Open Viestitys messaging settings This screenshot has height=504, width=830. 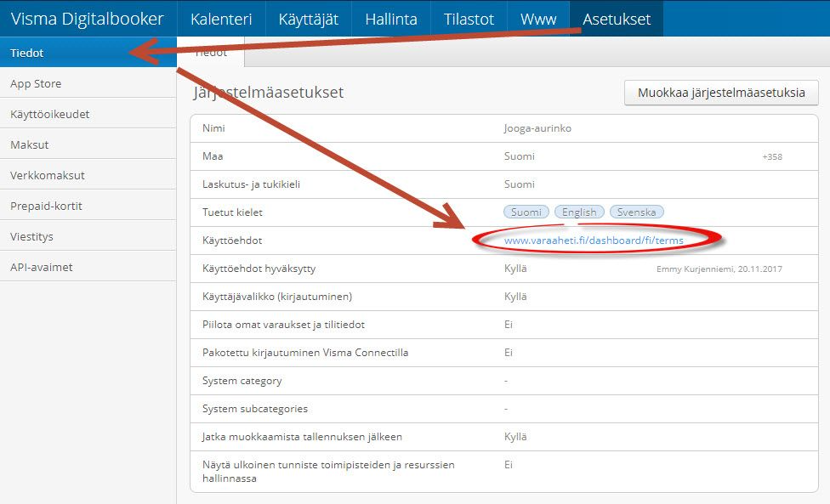pyautogui.click(x=36, y=235)
